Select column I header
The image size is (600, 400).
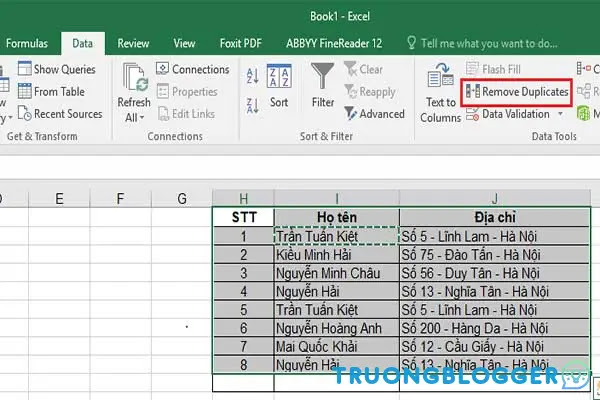[337, 199]
